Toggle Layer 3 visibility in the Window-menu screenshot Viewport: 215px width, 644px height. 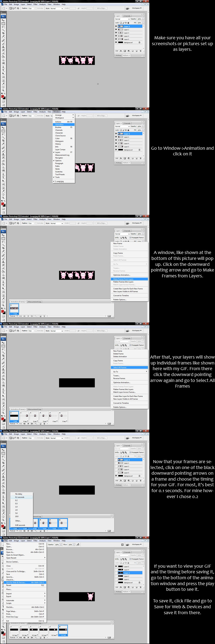[x=116, y=140]
